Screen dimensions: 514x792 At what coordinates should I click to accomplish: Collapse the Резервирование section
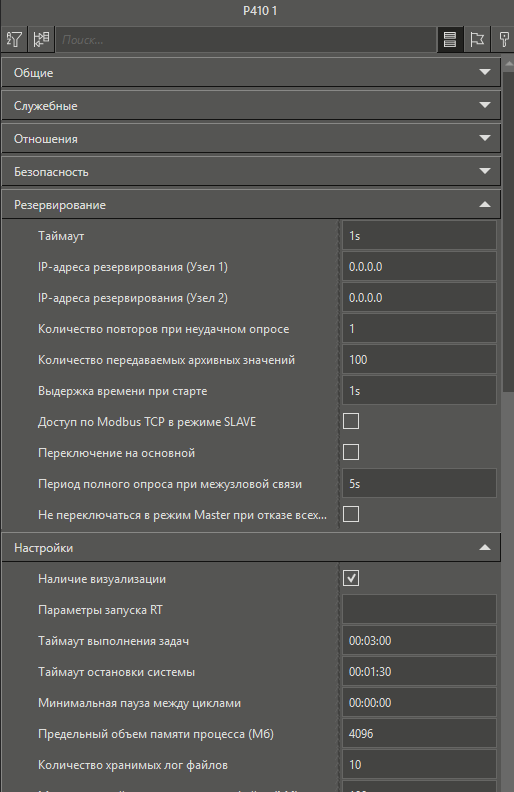coord(251,205)
